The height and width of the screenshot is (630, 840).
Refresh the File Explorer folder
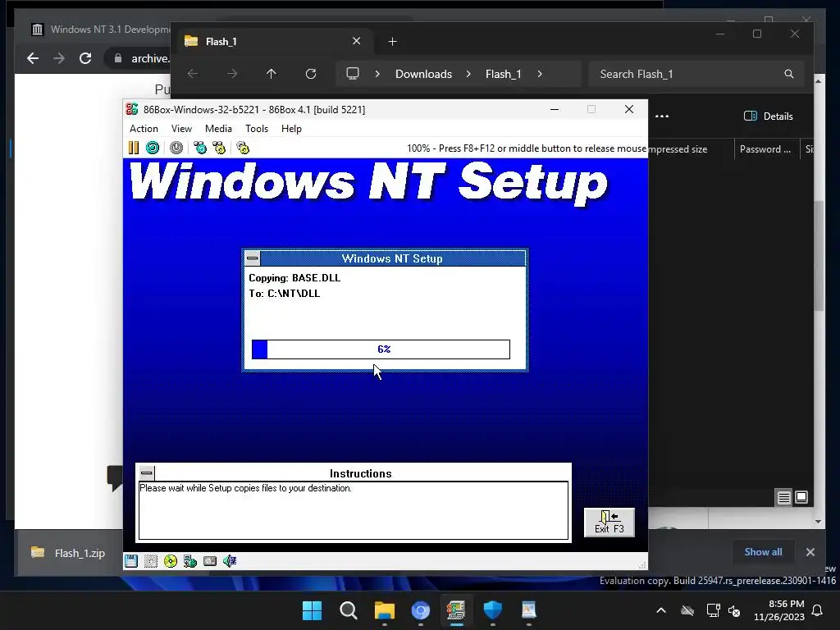click(311, 74)
